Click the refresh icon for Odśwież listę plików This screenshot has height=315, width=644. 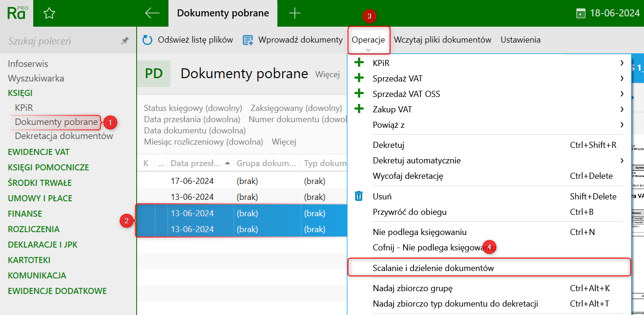147,40
